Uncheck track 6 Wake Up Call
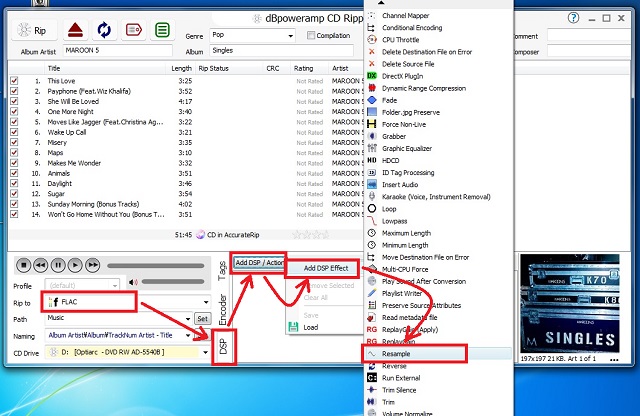The width and height of the screenshot is (640, 416). click(14, 132)
